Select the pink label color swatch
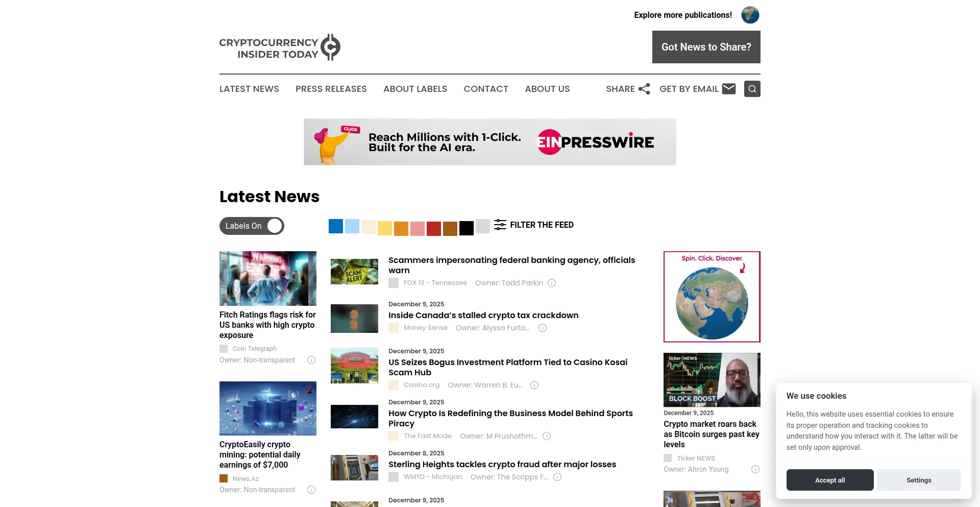The image size is (980, 507). point(418,228)
